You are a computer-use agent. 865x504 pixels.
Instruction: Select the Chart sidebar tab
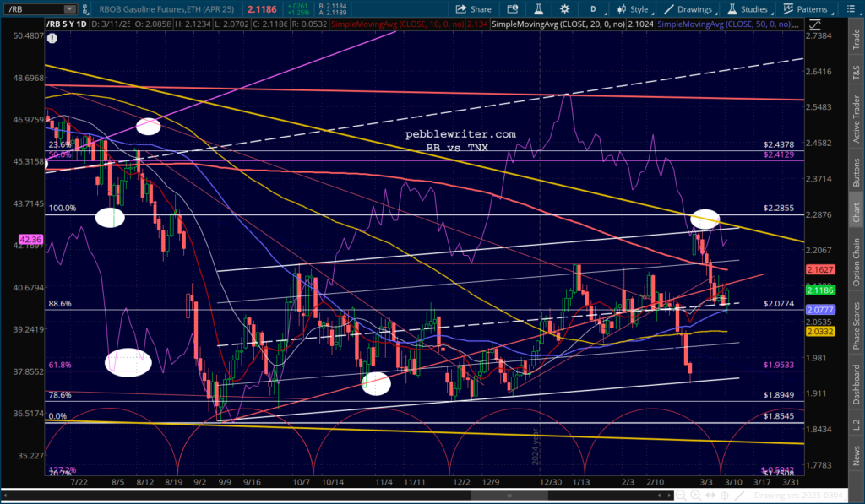pos(857,212)
